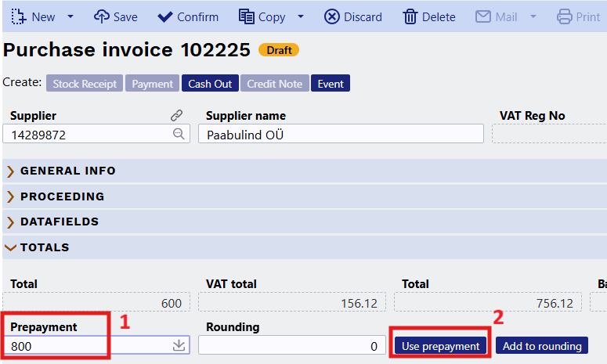Click the Mail envelope icon

click(483, 16)
